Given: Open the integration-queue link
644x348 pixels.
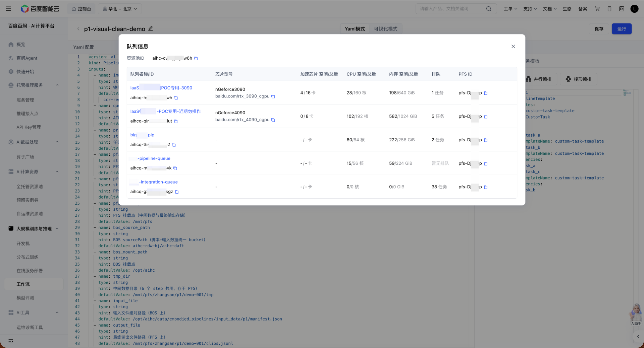Looking at the screenshot, I should coord(154,182).
